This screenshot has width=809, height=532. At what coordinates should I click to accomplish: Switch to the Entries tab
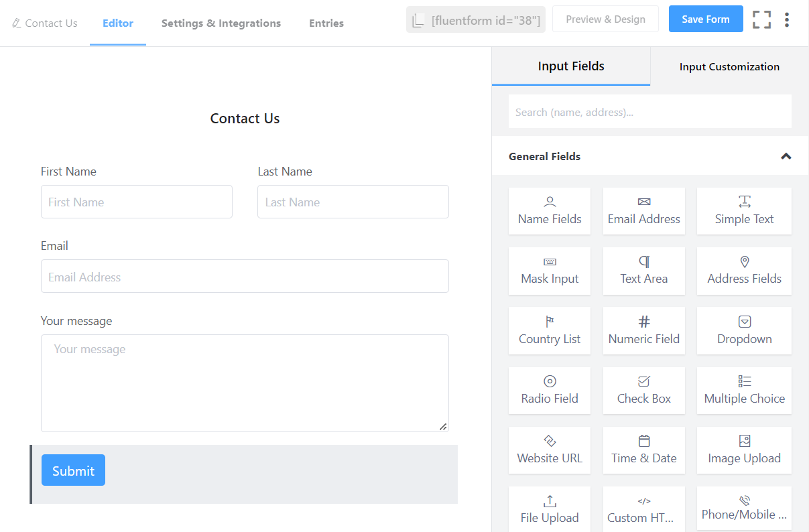coord(326,23)
